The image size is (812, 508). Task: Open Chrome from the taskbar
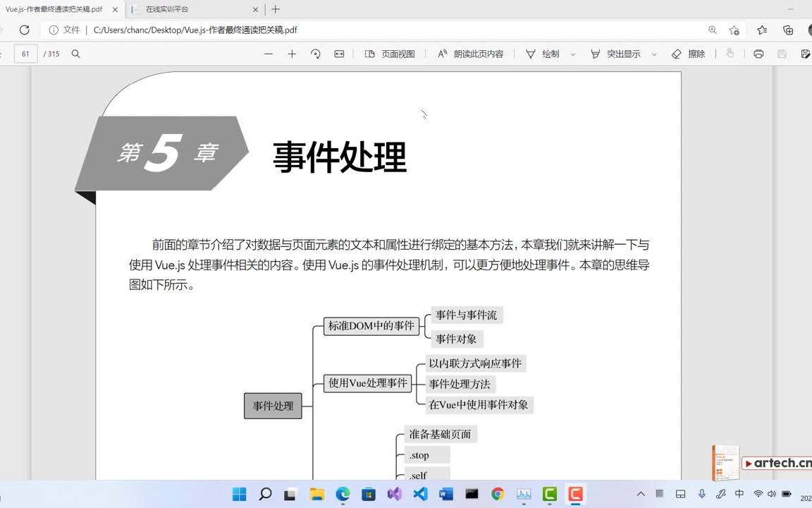coord(497,494)
